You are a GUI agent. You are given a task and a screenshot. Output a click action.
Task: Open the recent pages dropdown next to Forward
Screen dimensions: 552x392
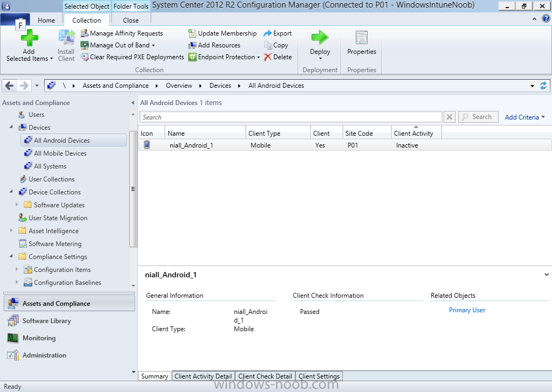point(37,86)
